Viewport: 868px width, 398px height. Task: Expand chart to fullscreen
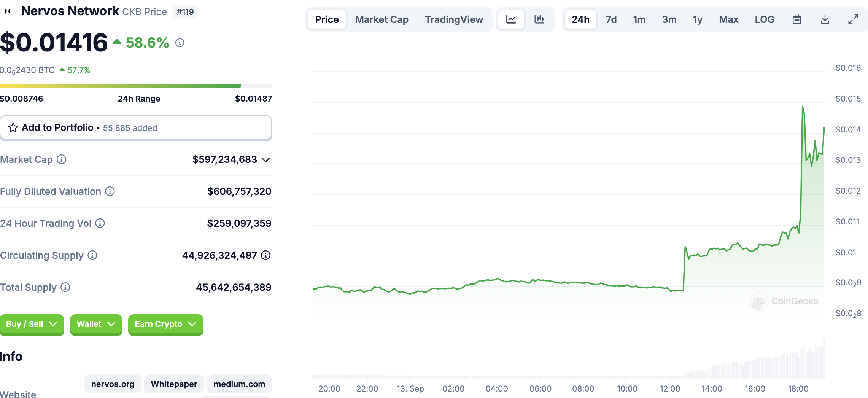point(853,19)
